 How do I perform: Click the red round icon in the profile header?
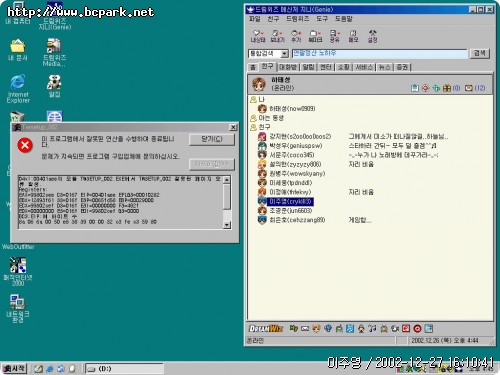425,88
